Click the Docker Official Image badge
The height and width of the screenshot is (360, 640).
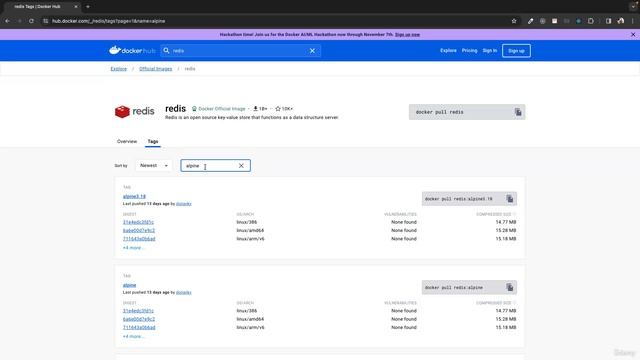(218, 109)
